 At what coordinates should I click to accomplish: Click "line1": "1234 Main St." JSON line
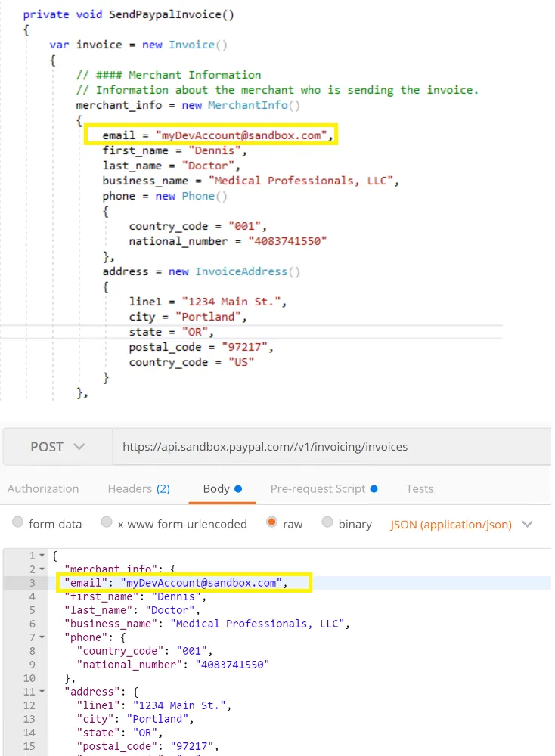153,705
